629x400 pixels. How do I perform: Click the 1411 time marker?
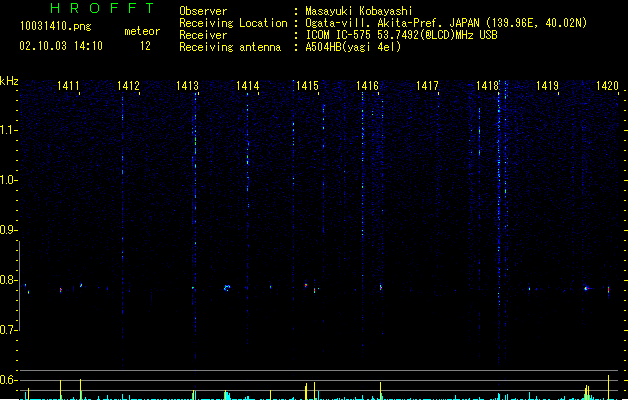68,86
